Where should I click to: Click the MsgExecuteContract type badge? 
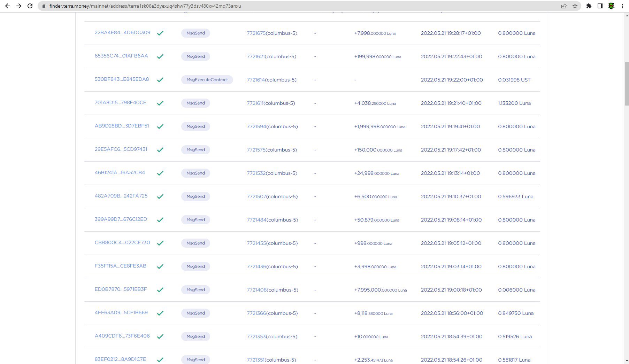(207, 80)
